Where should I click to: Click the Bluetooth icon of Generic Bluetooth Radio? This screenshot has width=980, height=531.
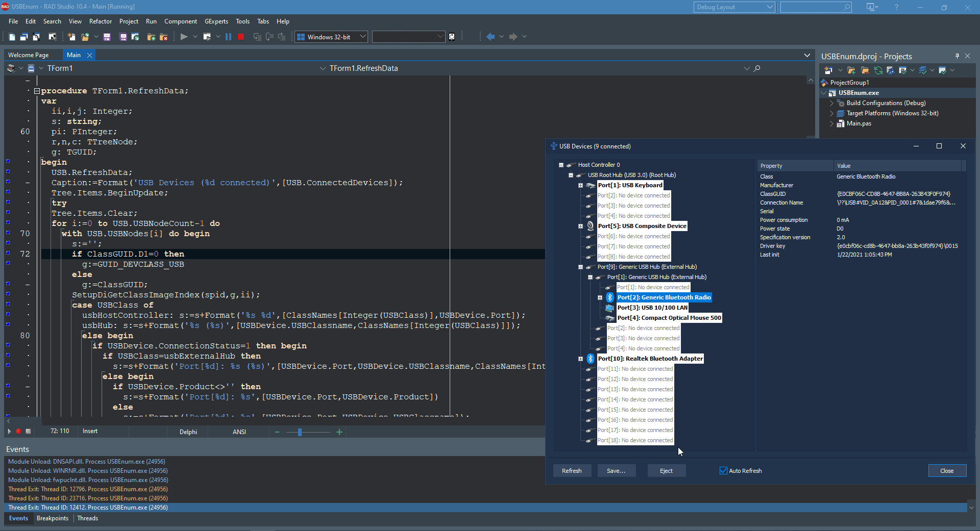coord(609,297)
